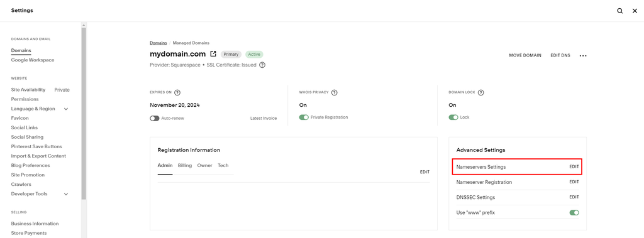Toggle the Use "www" prefix switch

click(x=574, y=212)
